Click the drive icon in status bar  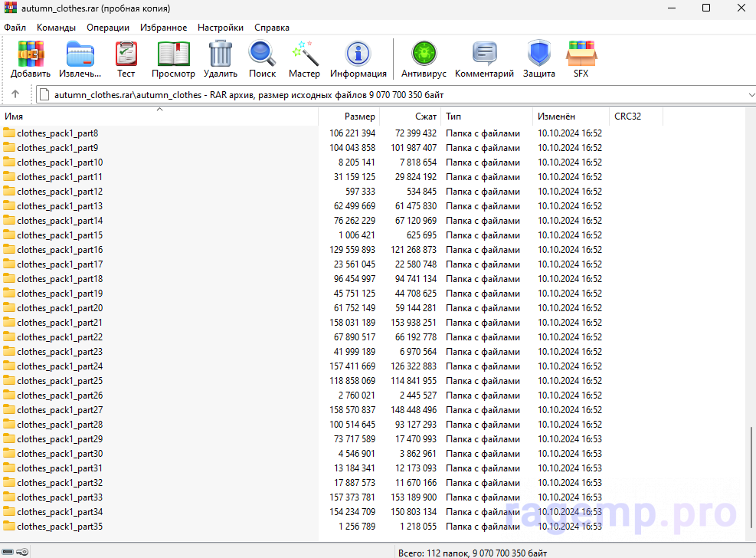pyautogui.click(x=7, y=552)
